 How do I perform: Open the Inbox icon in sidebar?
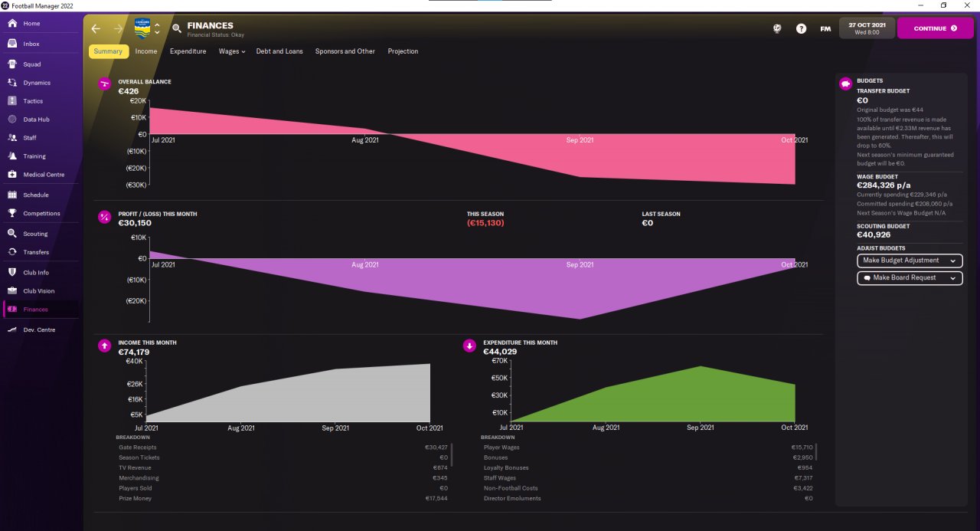point(12,44)
